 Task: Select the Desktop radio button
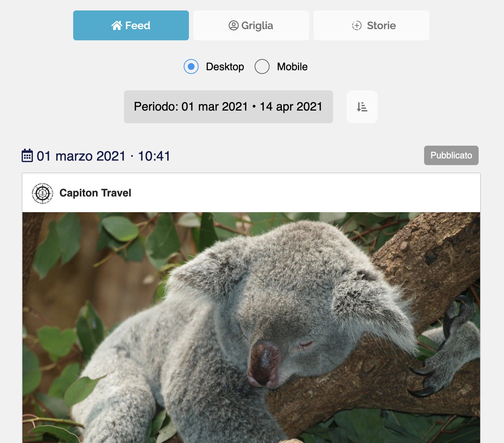(x=191, y=66)
